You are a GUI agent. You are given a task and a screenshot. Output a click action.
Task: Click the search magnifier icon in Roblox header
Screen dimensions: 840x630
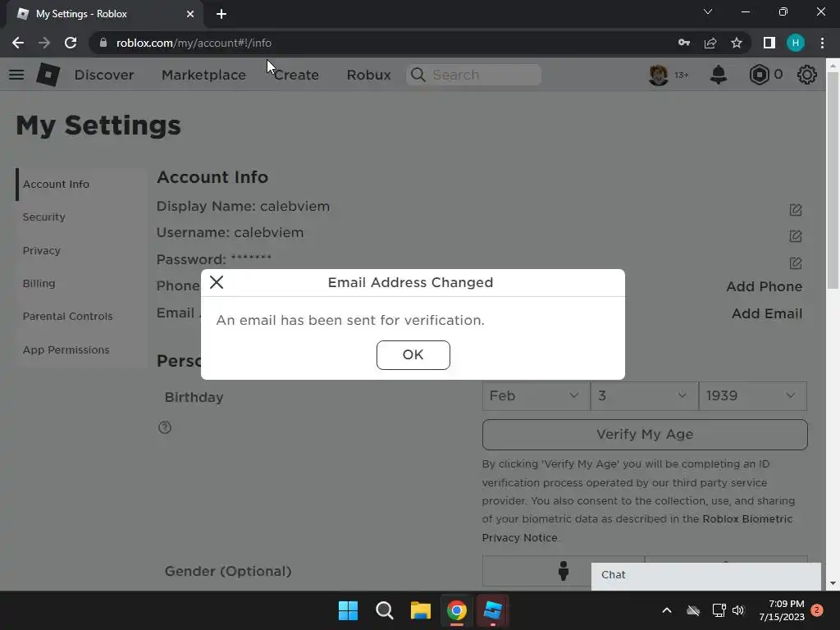click(x=418, y=75)
